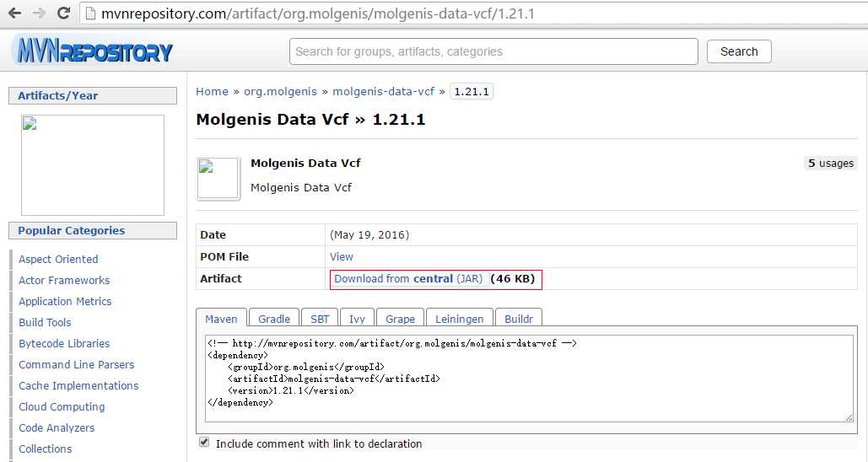Screen dimensions: 868x462
Task: Click the Molgenis Data Vcf artifact image
Action: point(218,178)
